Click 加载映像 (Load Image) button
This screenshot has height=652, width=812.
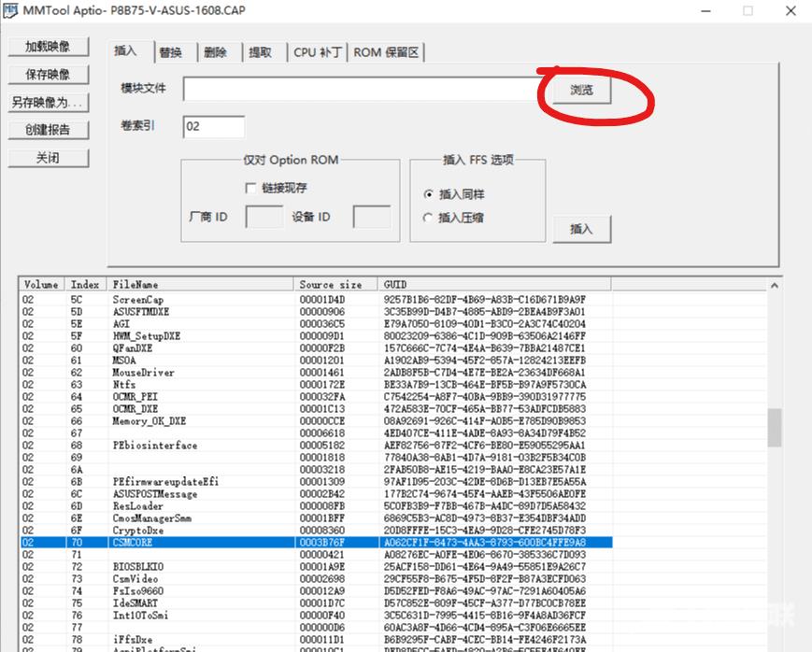coord(49,47)
